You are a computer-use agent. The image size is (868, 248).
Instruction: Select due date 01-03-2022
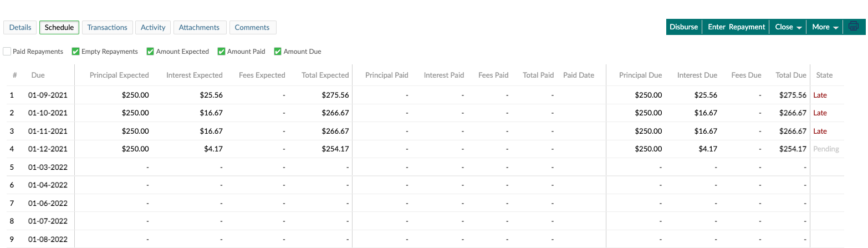(x=48, y=167)
